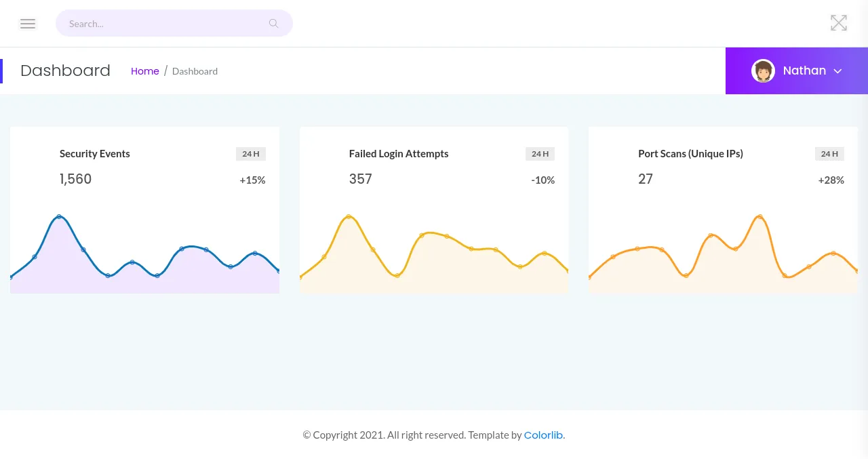Click the highest peak point of Port Scans chart

pyautogui.click(x=759, y=217)
